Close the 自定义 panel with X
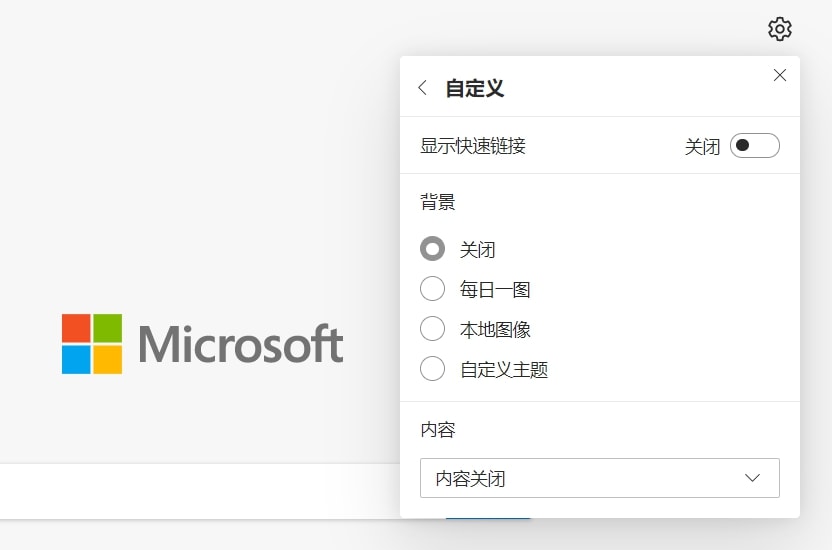 [x=779, y=75]
